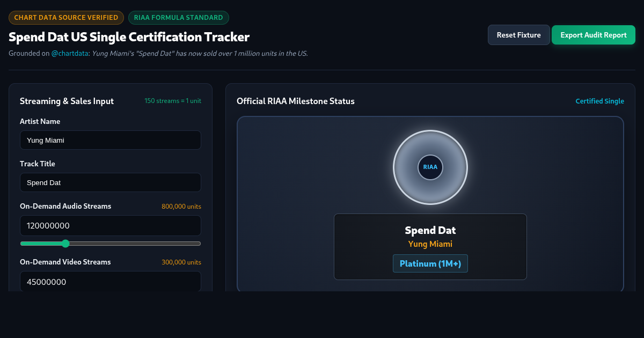Click the Spend Dat title on the card
Viewport: 644px width, 338px height.
click(x=430, y=230)
